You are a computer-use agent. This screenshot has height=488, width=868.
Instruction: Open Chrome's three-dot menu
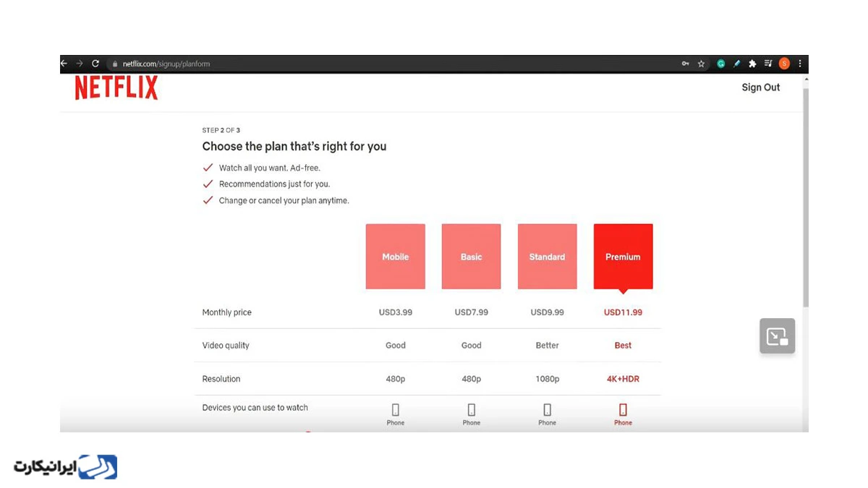coord(800,64)
